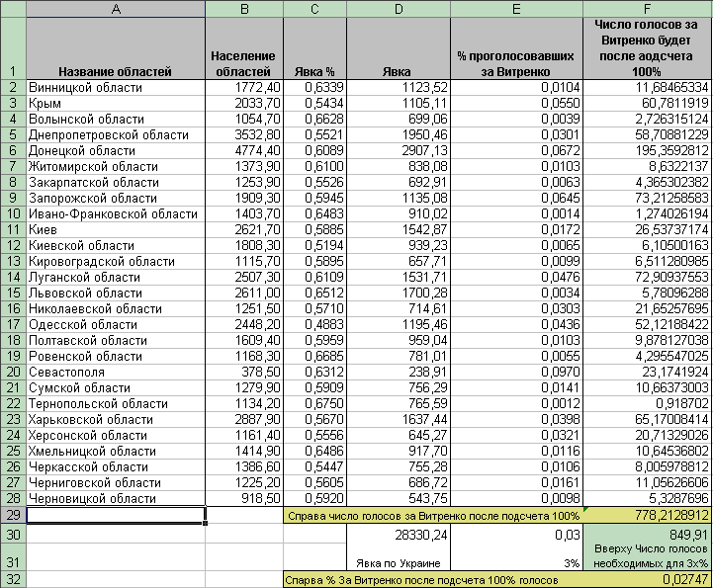Click cell 'Севастополя'
This screenshot has height=588, width=713.
[x=116, y=373]
